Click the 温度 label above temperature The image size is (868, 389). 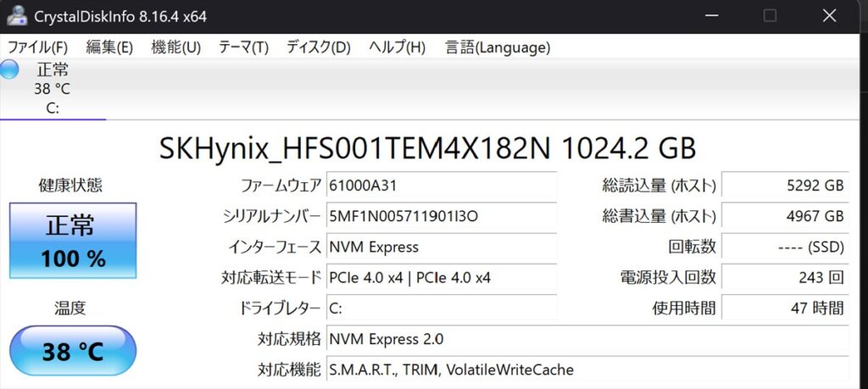click(70, 308)
